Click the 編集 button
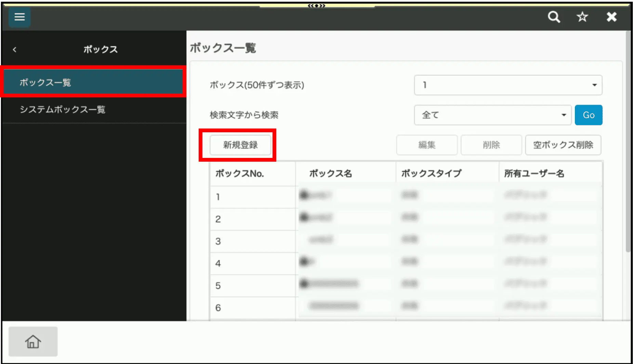 point(426,145)
